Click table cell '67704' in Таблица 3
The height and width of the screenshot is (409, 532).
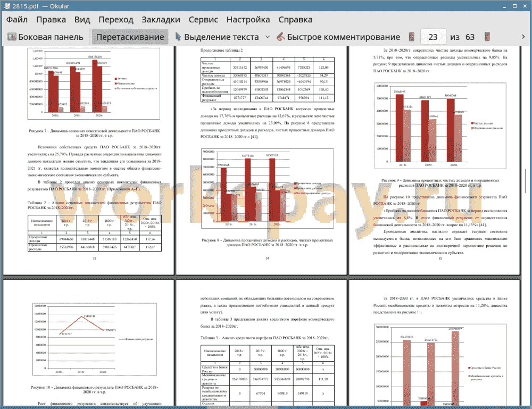[x=261, y=394]
